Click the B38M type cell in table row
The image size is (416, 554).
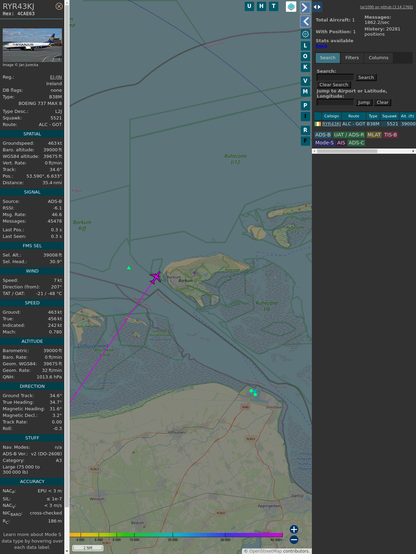coord(373,124)
